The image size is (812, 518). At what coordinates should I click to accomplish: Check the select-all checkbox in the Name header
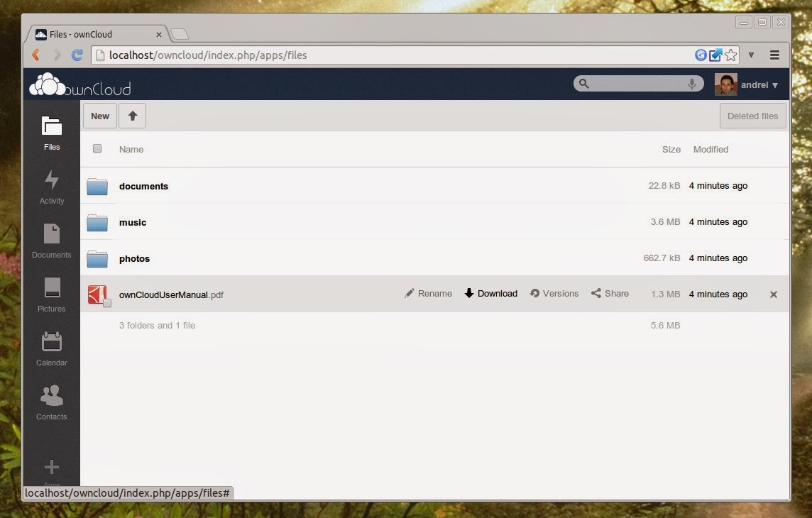coord(97,149)
